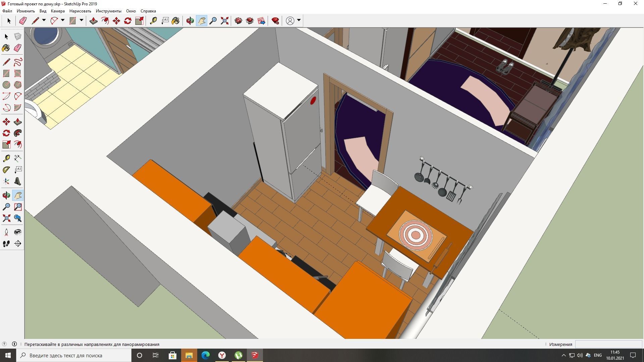The image size is (644, 362).
Task: Select the Scale tool in top toolbar
Action: 139,21
